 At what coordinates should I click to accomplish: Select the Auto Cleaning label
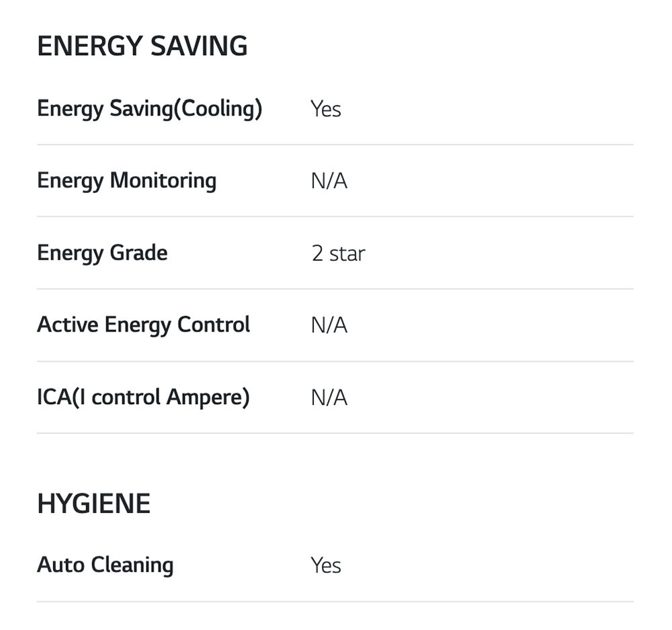click(105, 565)
